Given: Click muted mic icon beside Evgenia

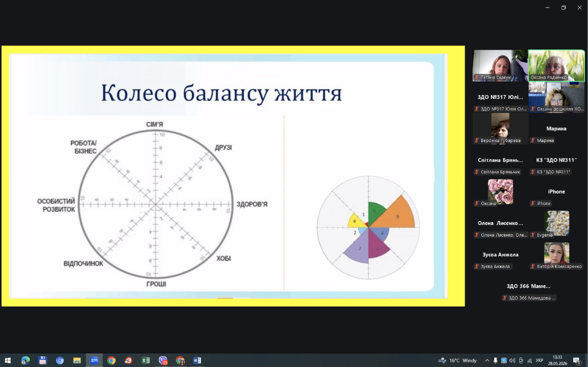Looking at the screenshot, I should point(533,235).
